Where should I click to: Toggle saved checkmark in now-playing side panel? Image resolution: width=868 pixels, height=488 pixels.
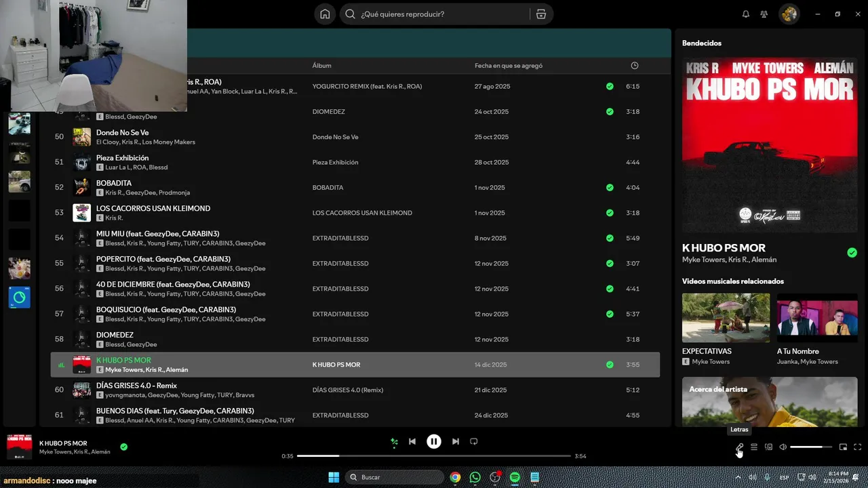pos(852,253)
